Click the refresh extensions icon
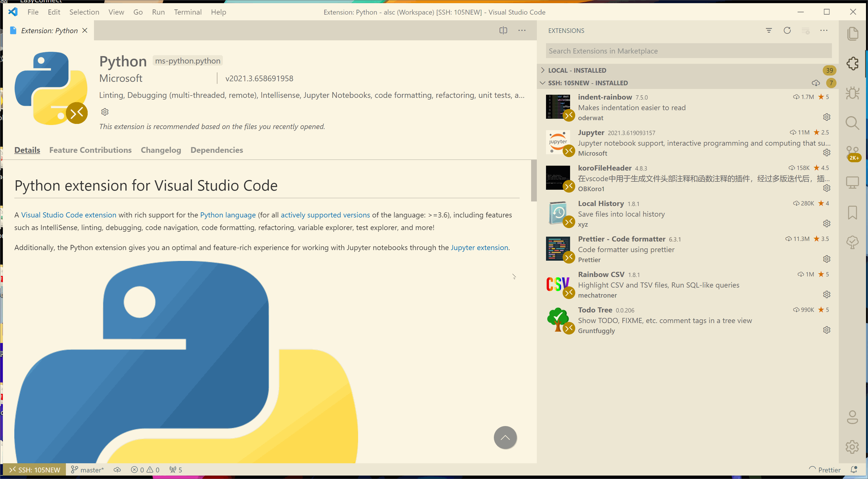Viewport: 868px width, 479px height. pos(787,31)
